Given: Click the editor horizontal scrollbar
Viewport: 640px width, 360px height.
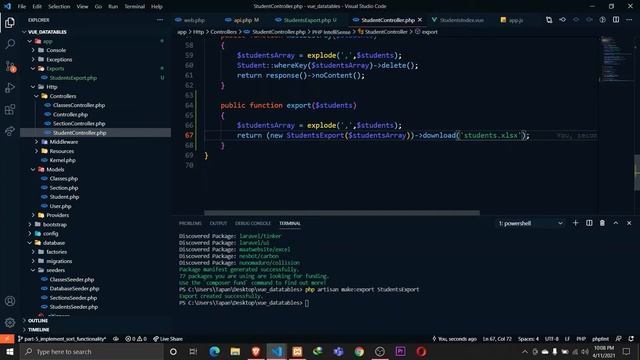Looking at the screenshot, I should (x=342, y=213).
